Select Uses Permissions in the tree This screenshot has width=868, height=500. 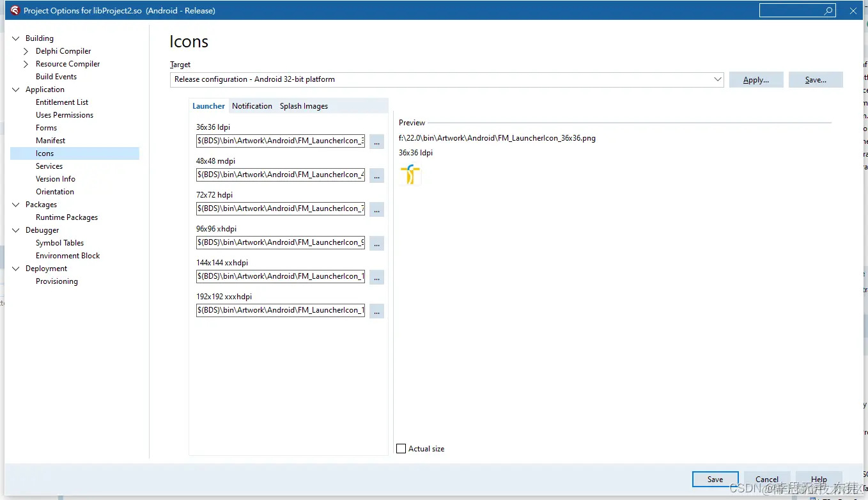[65, 115]
